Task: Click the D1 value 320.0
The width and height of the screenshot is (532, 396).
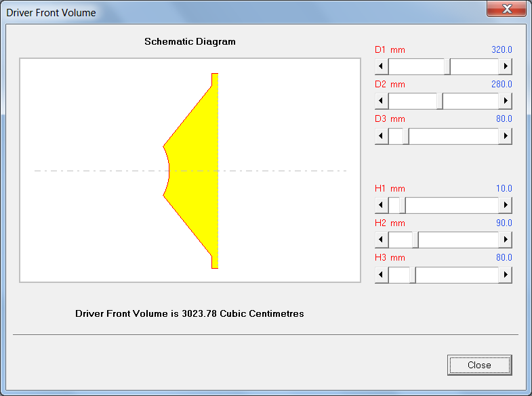Action: click(x=502, y=50)
